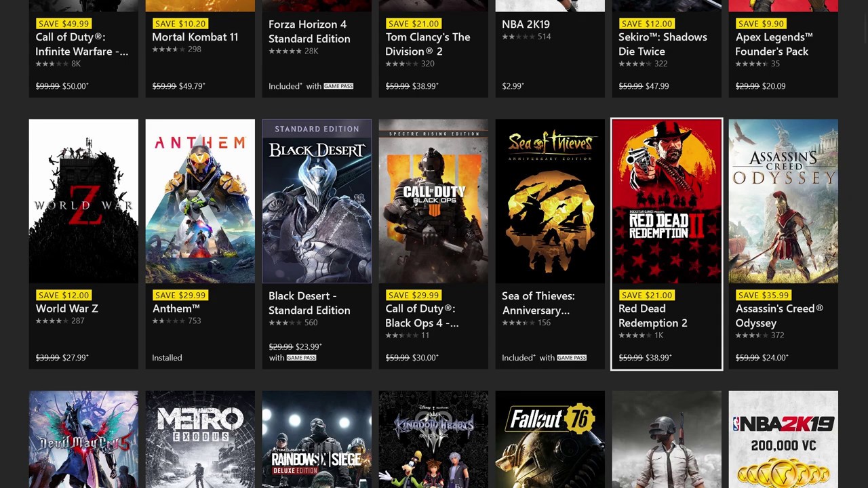Open the Mortal Kombat 11 title
Viewport: 868px width, 488px height.
tap(195, 37)
